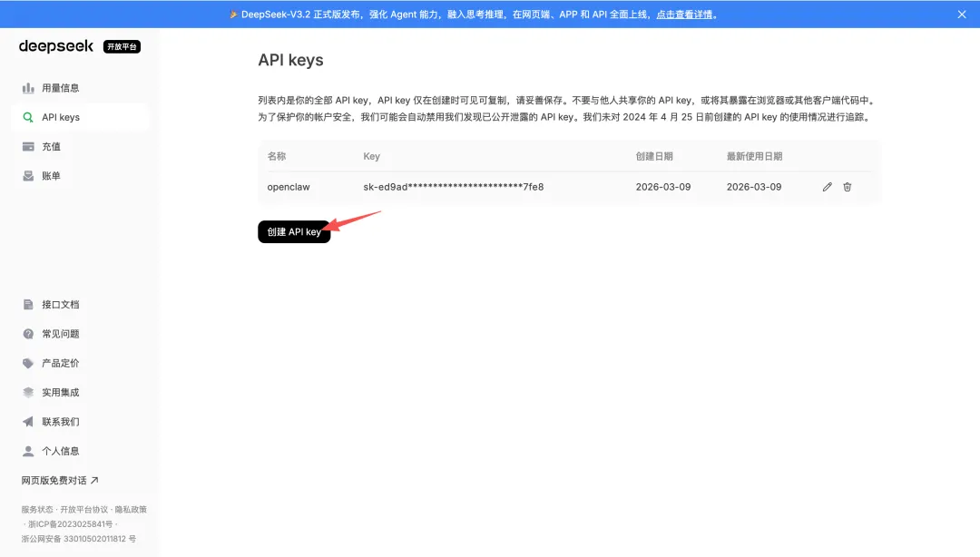Select API keys in the sidebar
The height and width of the screenshot is (557, 980).
pyautogui.click(x=80, y=118)
